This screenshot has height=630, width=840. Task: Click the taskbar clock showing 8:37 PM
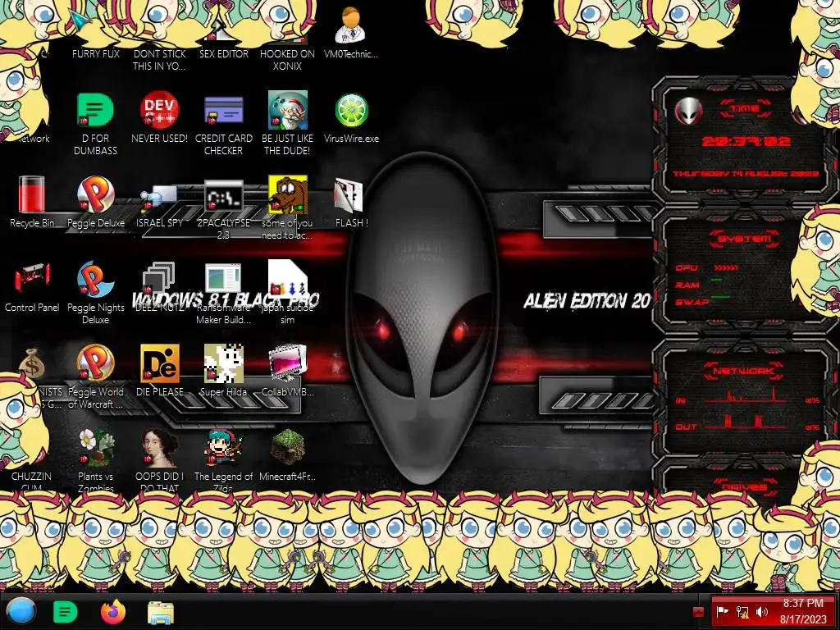pos(803,611)
